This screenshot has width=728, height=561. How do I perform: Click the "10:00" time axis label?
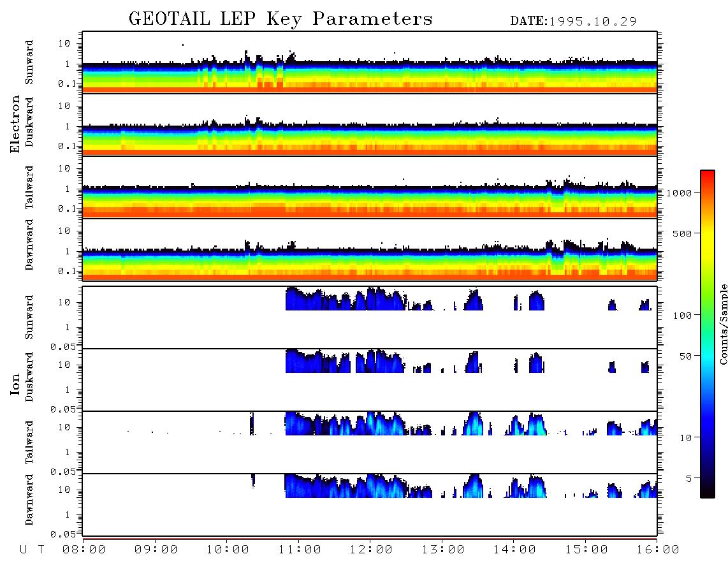click(228, 550)
